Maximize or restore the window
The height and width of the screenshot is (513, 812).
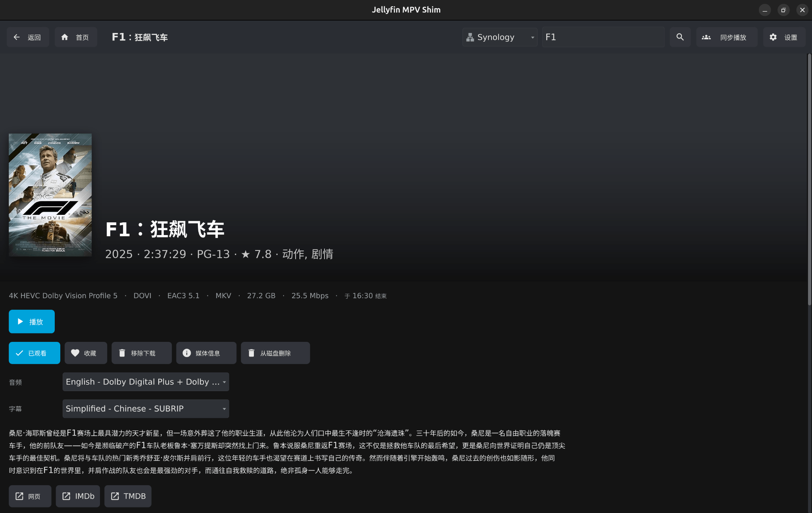783,10
